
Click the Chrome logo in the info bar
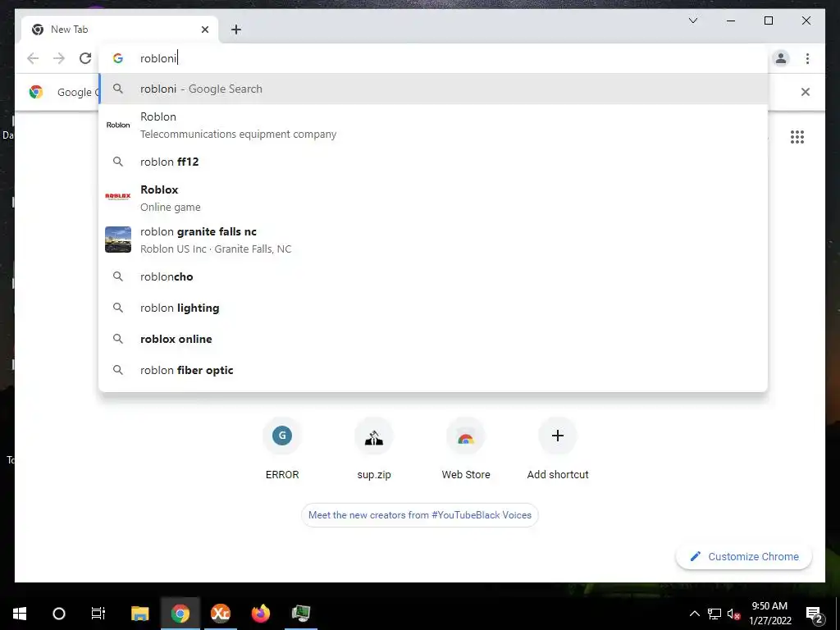36,92
